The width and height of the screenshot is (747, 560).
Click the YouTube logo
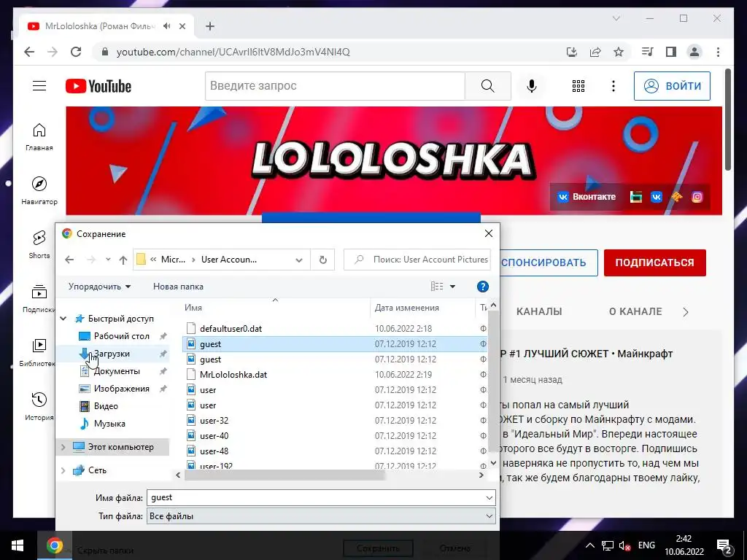click(x=98, y=86)
